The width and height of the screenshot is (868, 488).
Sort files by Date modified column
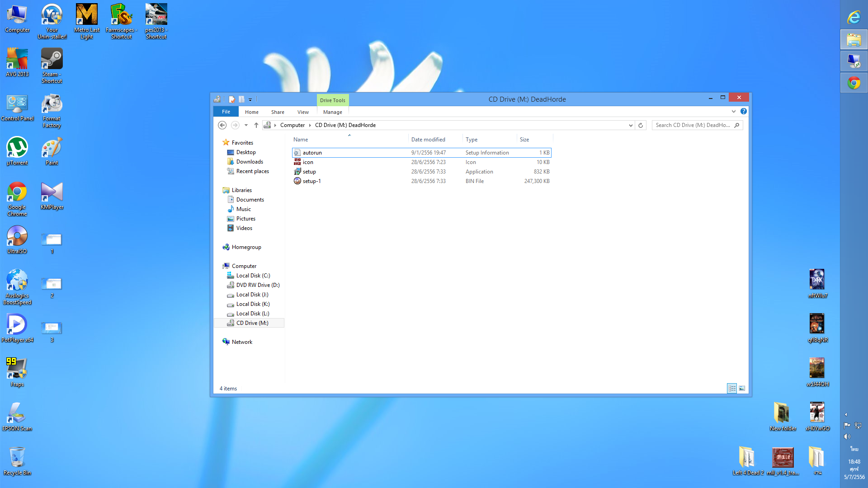click(x=428, y=140)
